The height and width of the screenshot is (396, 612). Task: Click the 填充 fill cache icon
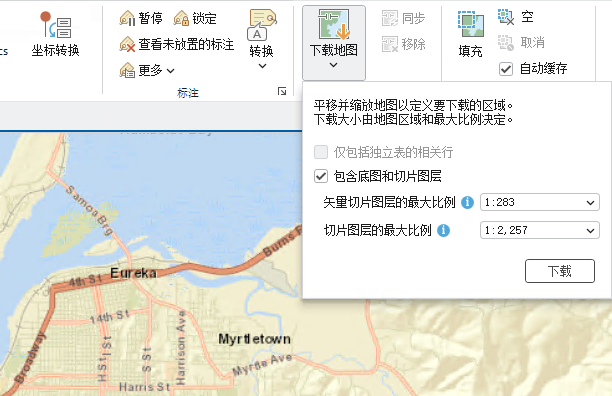pos(471,24)
